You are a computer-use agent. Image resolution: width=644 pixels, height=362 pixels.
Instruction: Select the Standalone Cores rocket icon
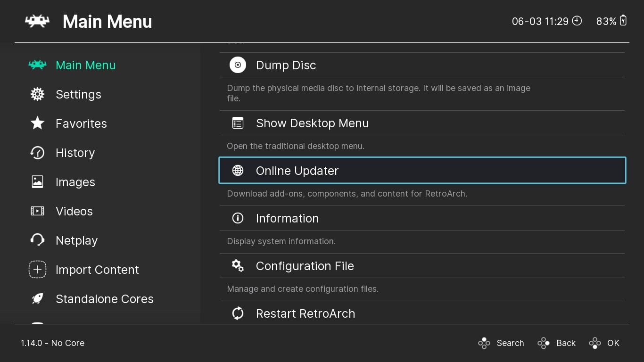pyautogui.click(x=37, y=299)
